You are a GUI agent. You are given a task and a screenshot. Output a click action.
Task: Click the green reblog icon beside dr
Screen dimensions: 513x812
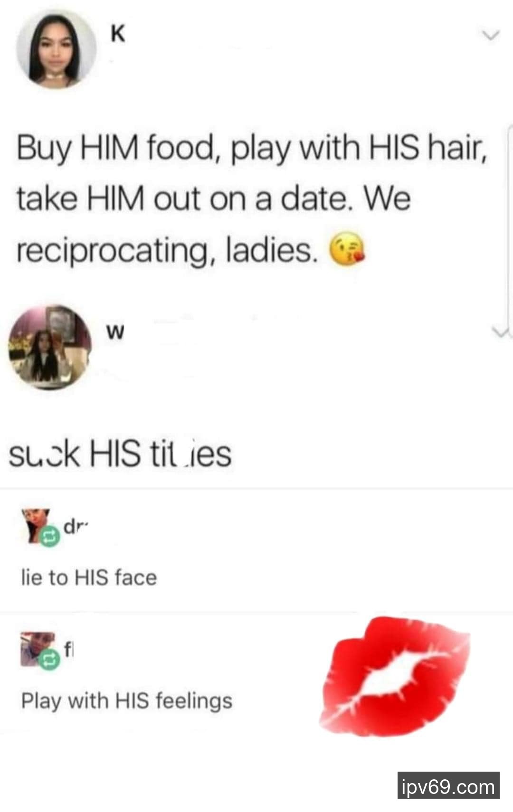(49, 537)
